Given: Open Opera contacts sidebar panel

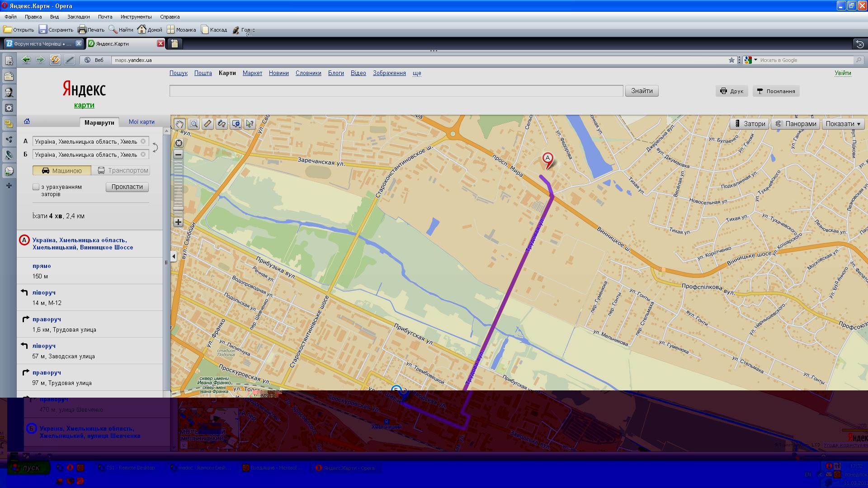Looking at the screenshot, I should pos(9,92).
